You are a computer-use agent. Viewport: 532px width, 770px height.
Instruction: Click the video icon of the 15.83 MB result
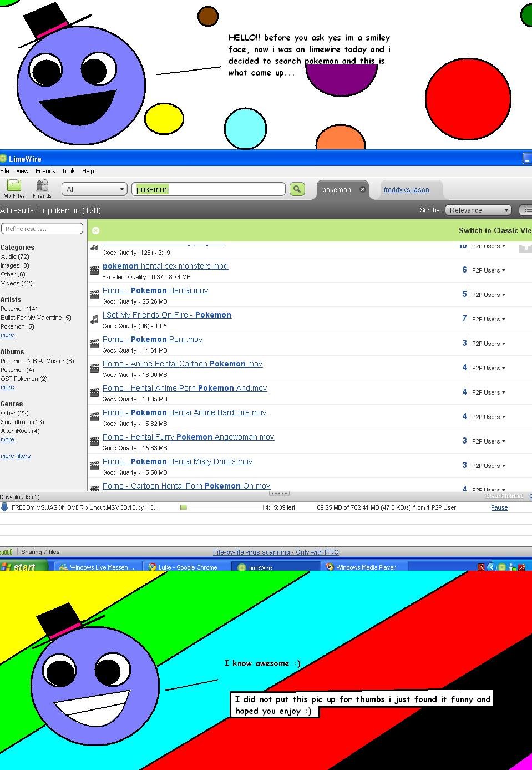click(x=94, y=441)
